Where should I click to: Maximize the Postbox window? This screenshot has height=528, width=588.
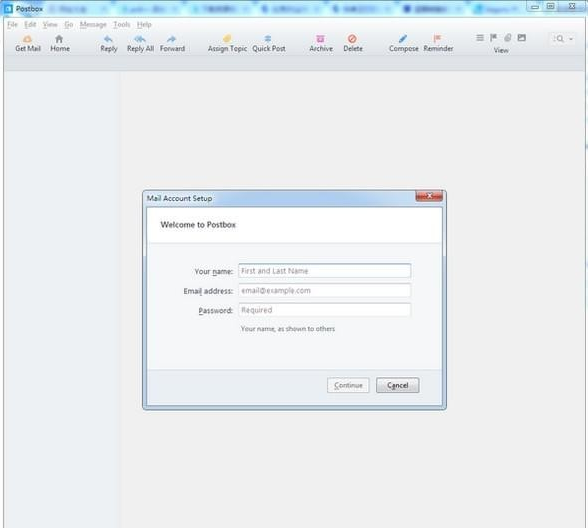550,6
